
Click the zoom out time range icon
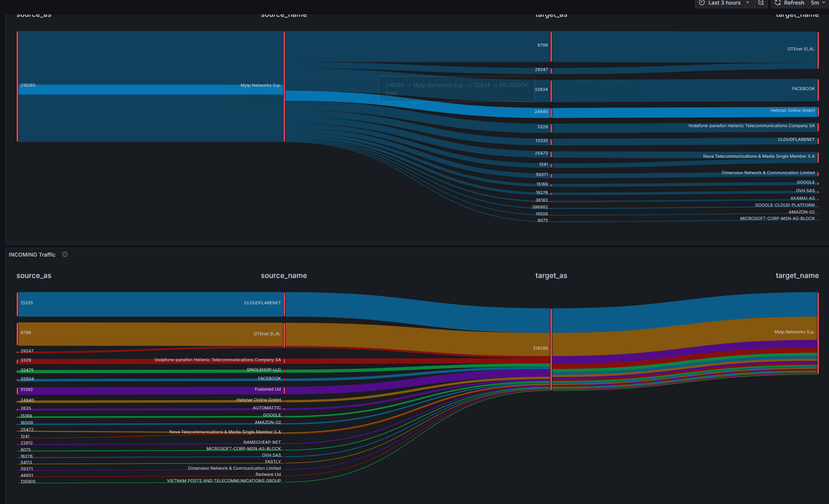click(761, 3)
